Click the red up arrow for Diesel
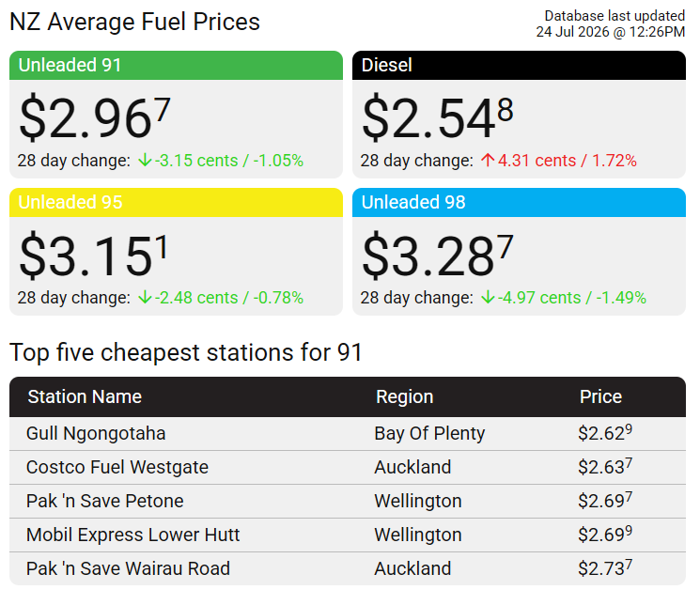The height and width of the screenshot is (605, 700). [x=488, y=161]
